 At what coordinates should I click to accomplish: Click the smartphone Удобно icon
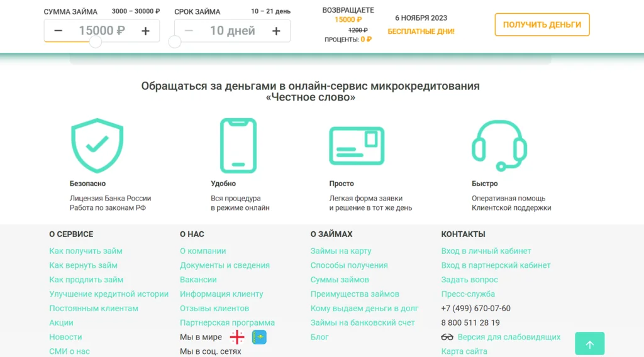238,146
